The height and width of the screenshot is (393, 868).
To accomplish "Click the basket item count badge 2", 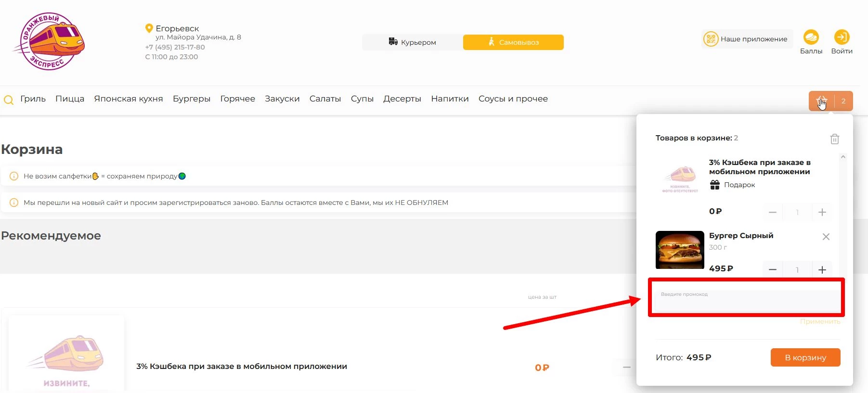I will tap(843, 101).
